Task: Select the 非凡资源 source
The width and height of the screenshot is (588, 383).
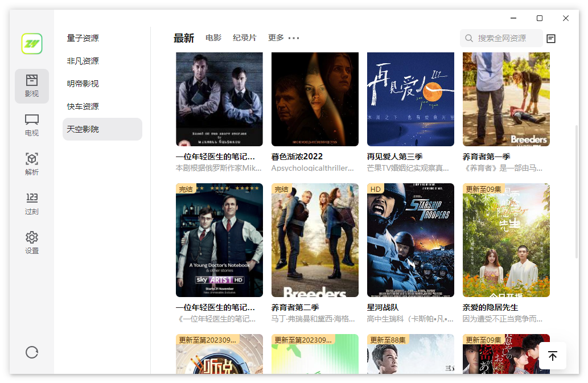Action: [x=84, y=61]
